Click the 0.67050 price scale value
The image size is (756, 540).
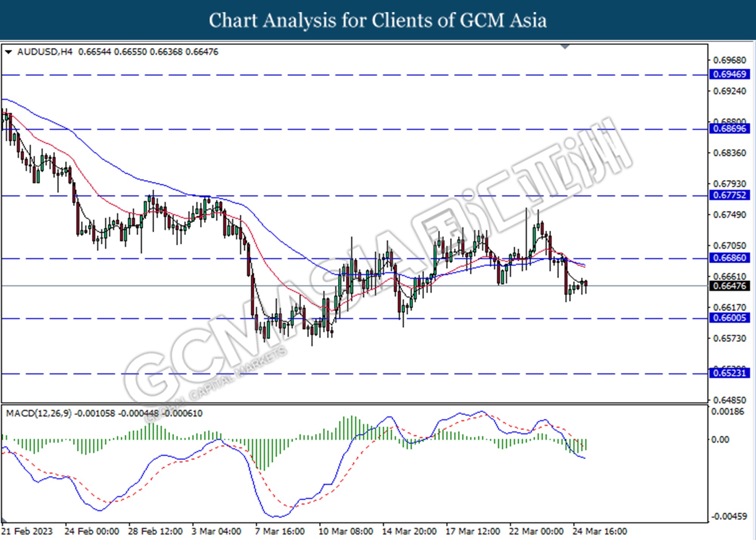(x=730, y=246)
